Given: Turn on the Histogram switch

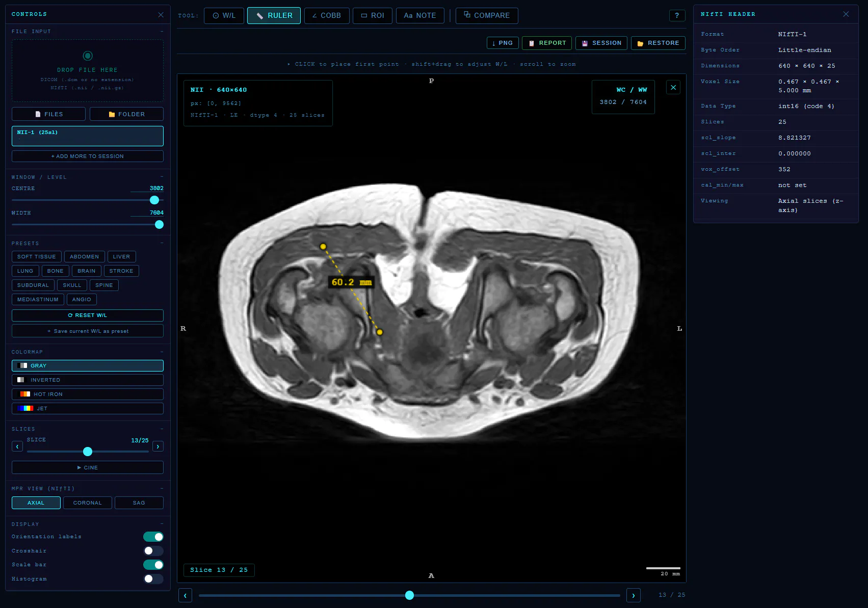Looking at the screenshot, I should [x=153, y=579].
